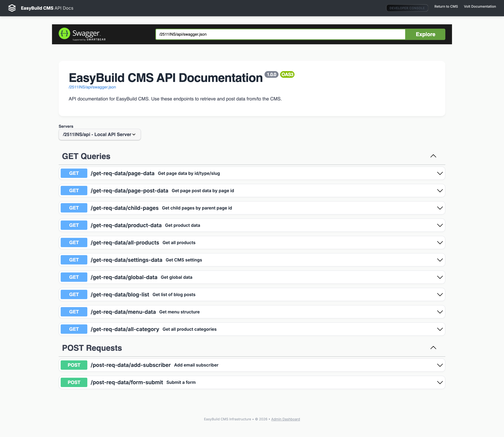The image size is (504, 437).
Task: Click GET badge for blog-list
Action: point(74,295)
